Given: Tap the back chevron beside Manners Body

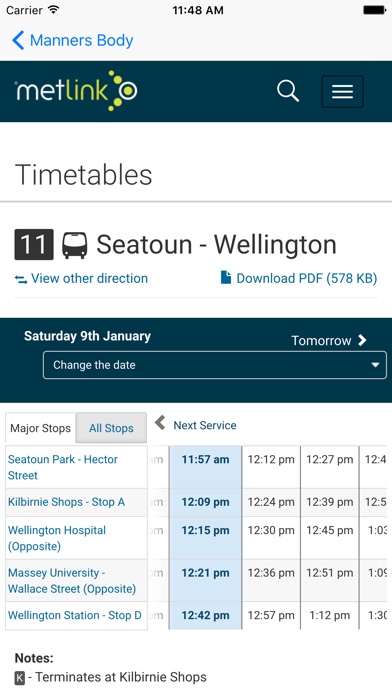Looking at the screenshot, I should pyautogui.click(x=18, y=40).
